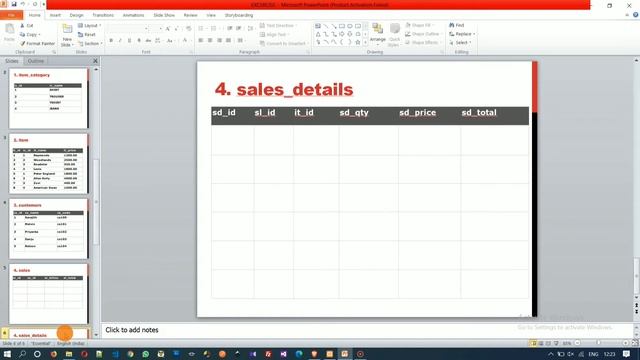Open Font dialog launcher
Screen dimensions: 640x360
tap(191, 52)
